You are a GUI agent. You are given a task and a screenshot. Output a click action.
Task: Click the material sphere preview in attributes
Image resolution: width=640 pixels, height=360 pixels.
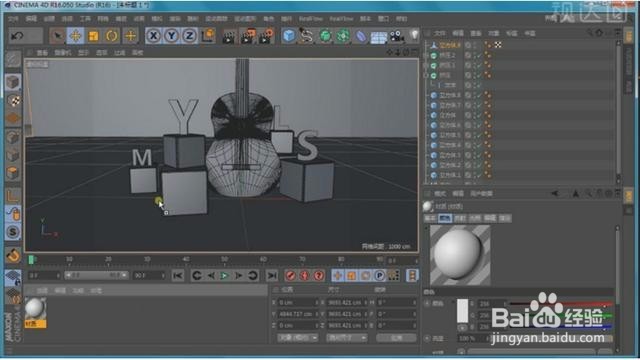point(460,255)
